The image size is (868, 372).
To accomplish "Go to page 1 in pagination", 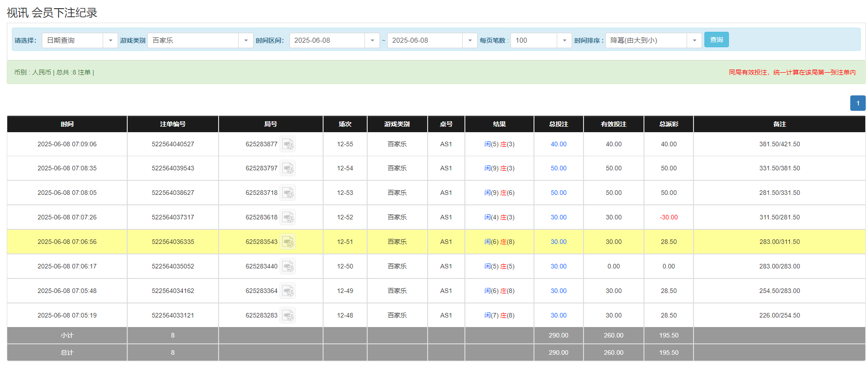I will coord(858,103).
